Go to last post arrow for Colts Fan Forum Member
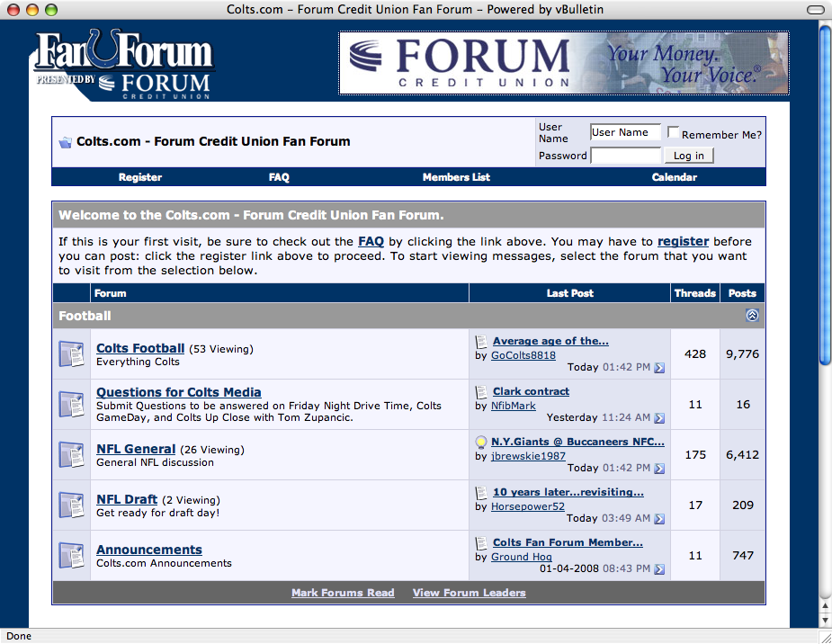Viewport: 832px width, 644px height. 659,569
